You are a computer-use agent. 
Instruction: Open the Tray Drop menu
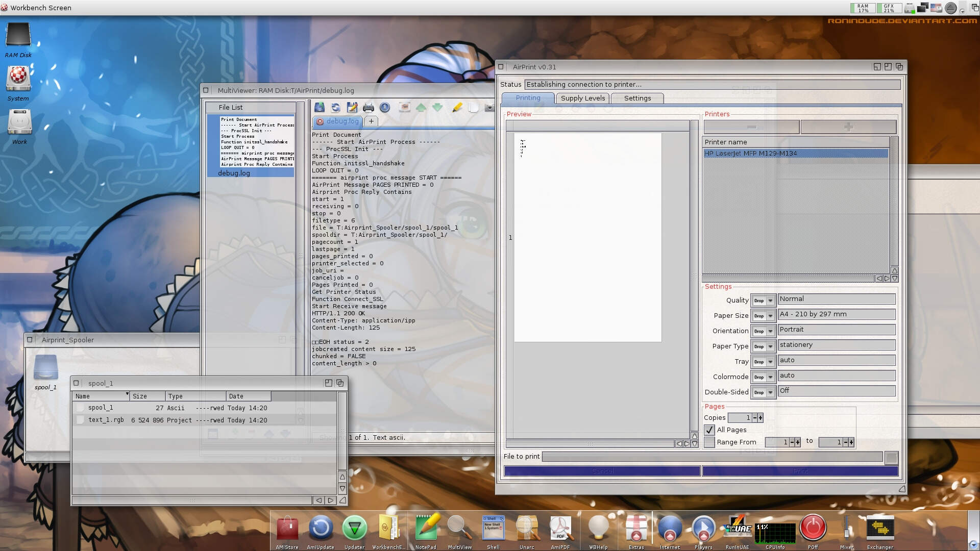click(x=763, y=362)
